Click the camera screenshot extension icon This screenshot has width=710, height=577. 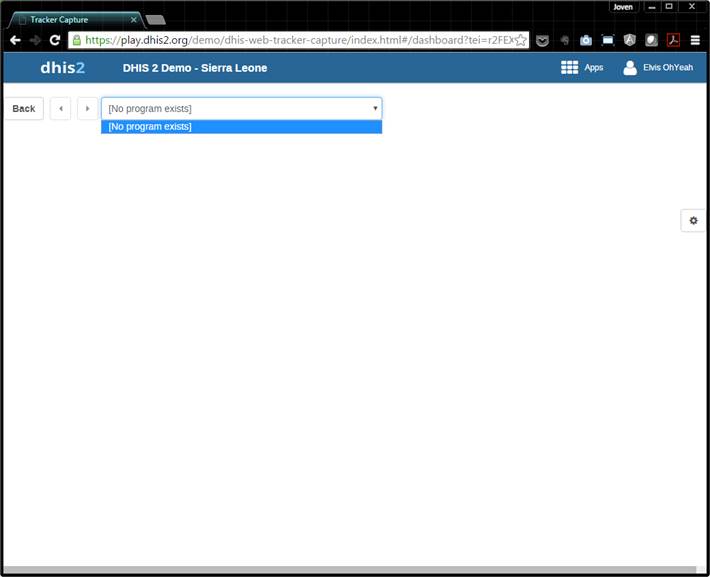[586, 40]
